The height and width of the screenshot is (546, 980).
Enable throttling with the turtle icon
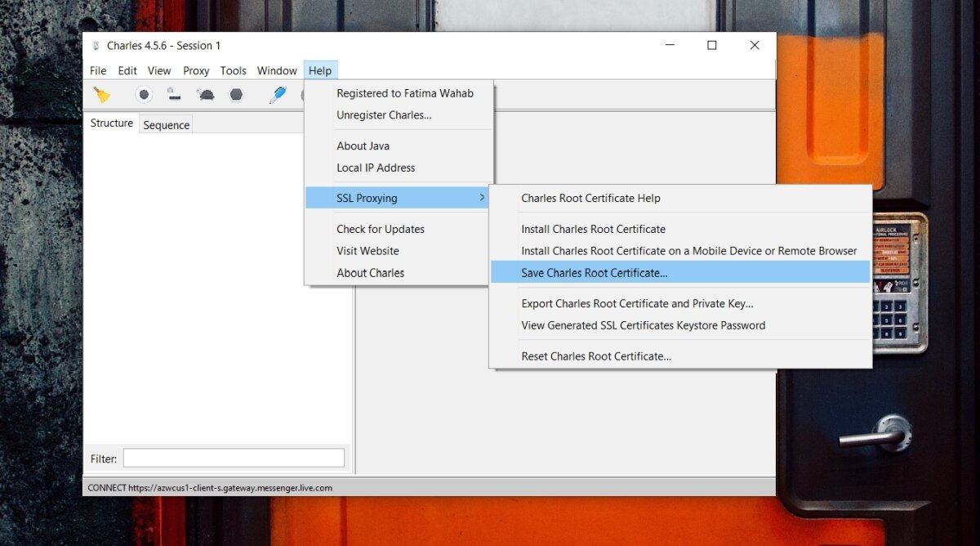pyautogui.click(x=205, y=95)
